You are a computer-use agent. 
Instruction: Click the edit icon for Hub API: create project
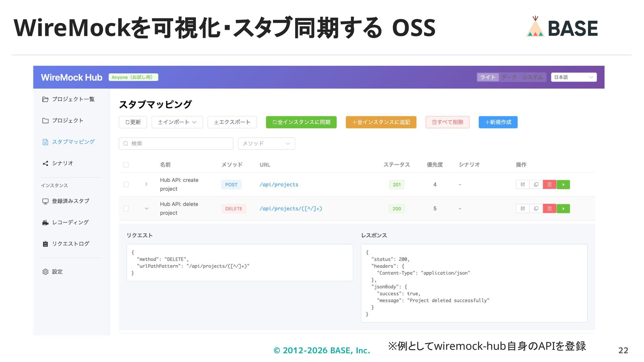coord(523,184)
